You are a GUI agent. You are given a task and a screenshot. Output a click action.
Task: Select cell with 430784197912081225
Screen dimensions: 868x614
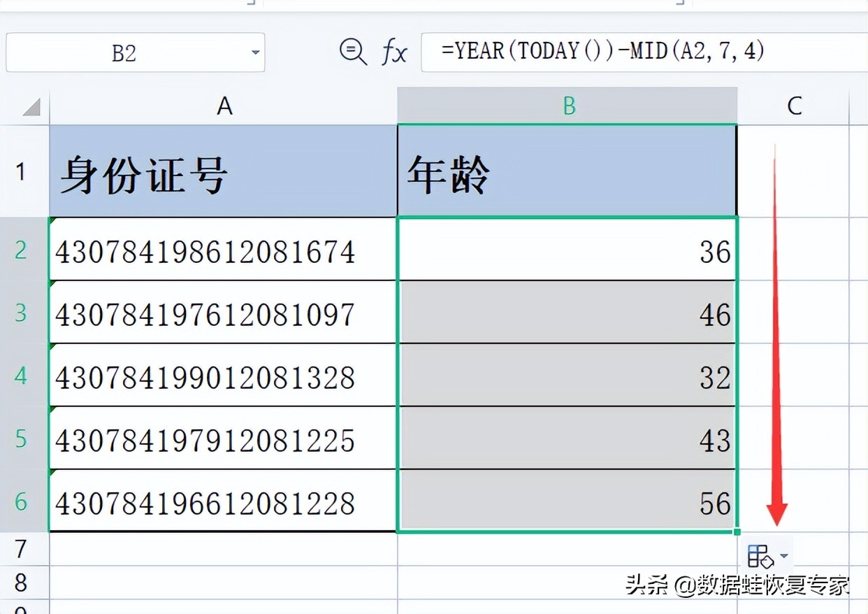(x=224, y=438)
